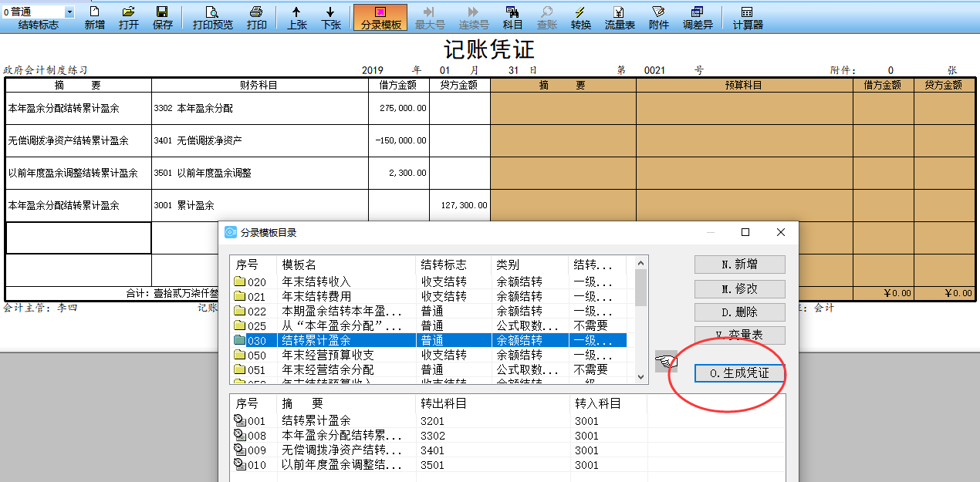Print the voucher via 打印 icon
This screenshot has width=980, height=482.
click(x=256, y=15)
